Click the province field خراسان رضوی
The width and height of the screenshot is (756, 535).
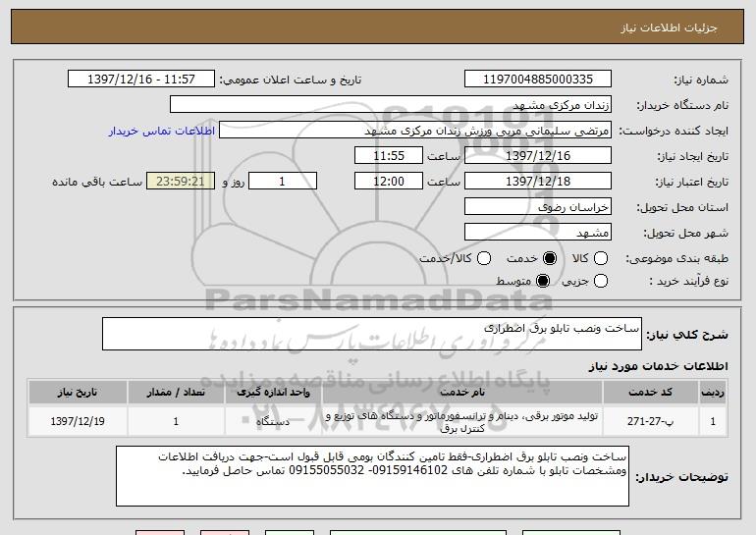click(538, 207)
